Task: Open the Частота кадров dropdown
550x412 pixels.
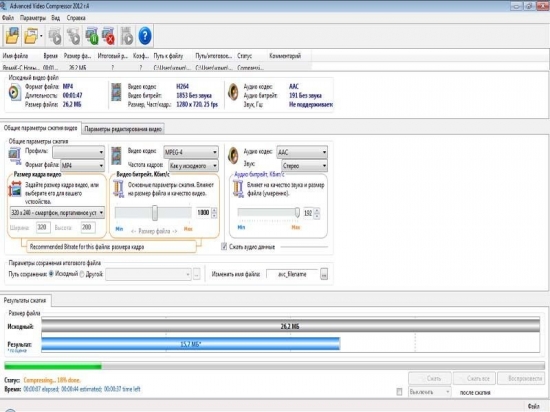Action: 193,166
